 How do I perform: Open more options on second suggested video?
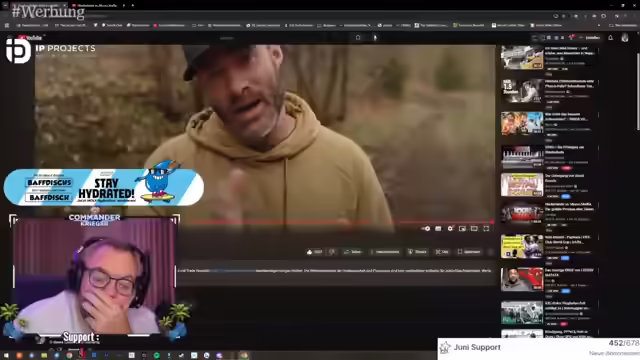coord(598,83)
